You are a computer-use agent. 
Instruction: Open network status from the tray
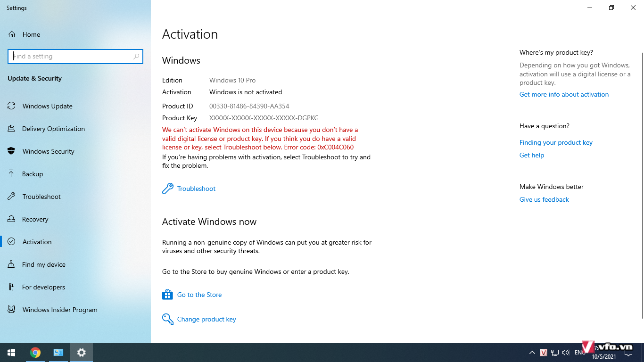[555, 353]
